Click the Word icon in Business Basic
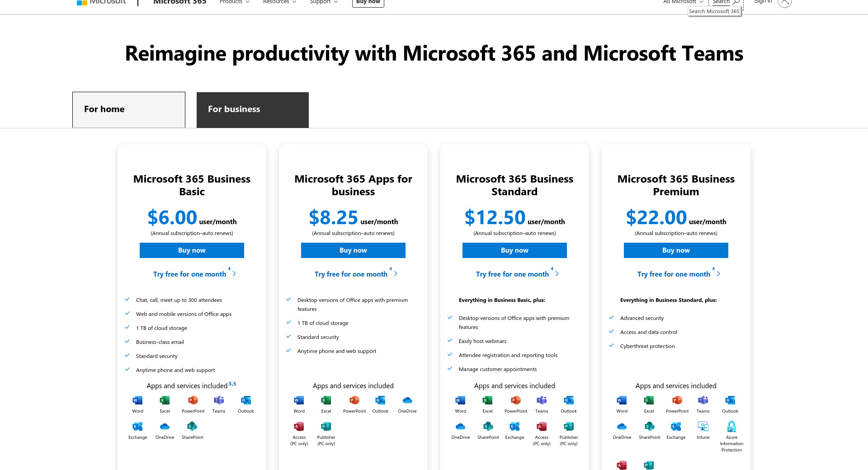868x470 pixels. [137, 400]
